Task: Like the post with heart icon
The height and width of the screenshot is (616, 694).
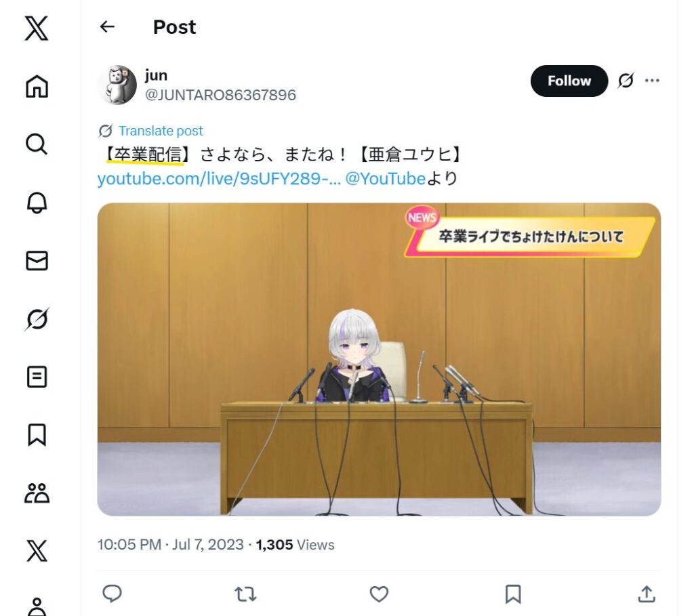Action: click(x=379, y=594)
